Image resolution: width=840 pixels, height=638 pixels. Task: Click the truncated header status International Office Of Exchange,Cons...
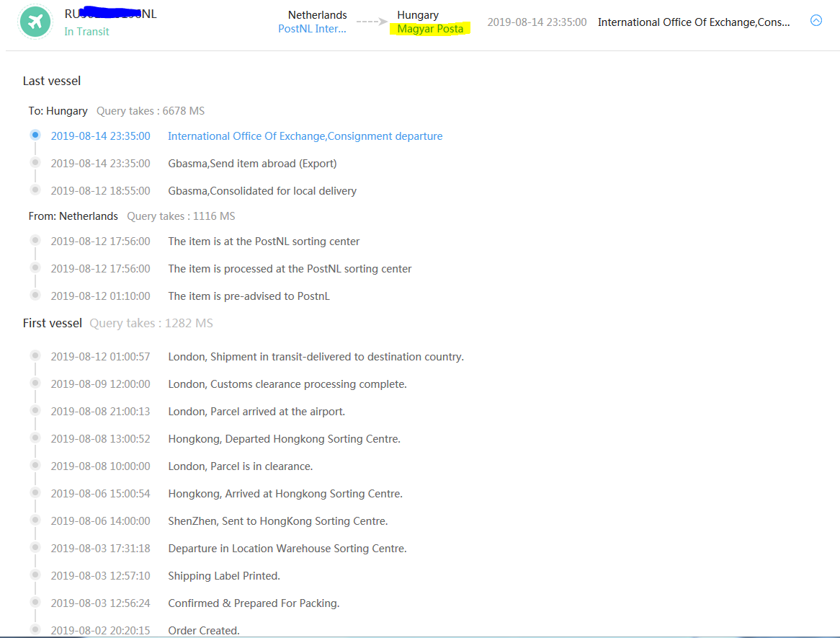pyautogui.click(x=694, y=22)
